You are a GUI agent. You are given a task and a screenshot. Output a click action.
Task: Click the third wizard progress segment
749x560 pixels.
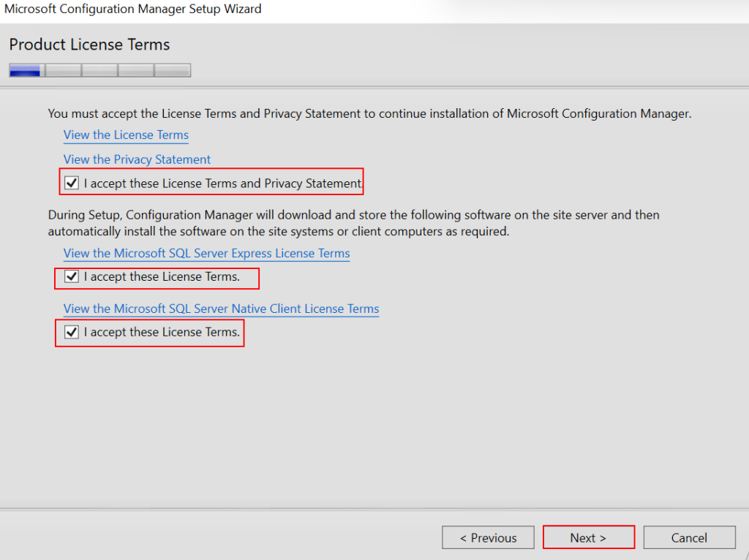[x=99, y=71]
